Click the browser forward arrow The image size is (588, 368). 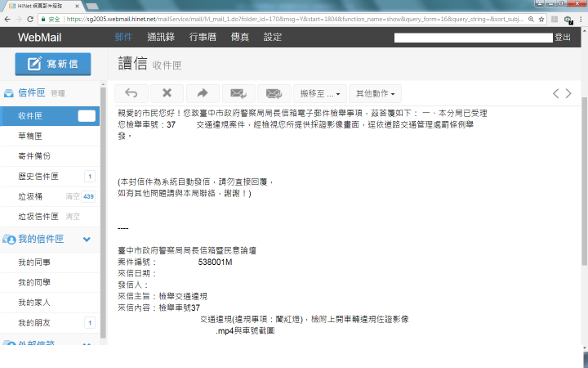pos(18,19)
